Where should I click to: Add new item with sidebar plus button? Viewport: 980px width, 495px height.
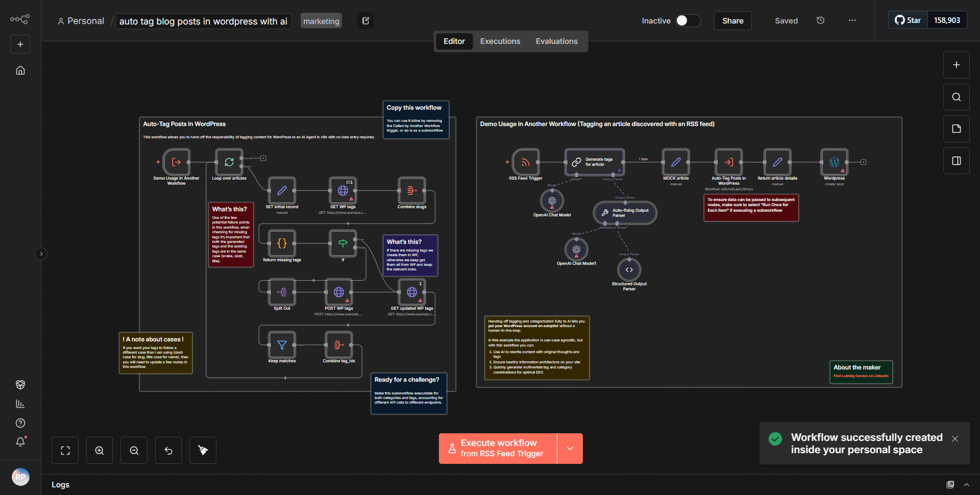tap(20, 44)
